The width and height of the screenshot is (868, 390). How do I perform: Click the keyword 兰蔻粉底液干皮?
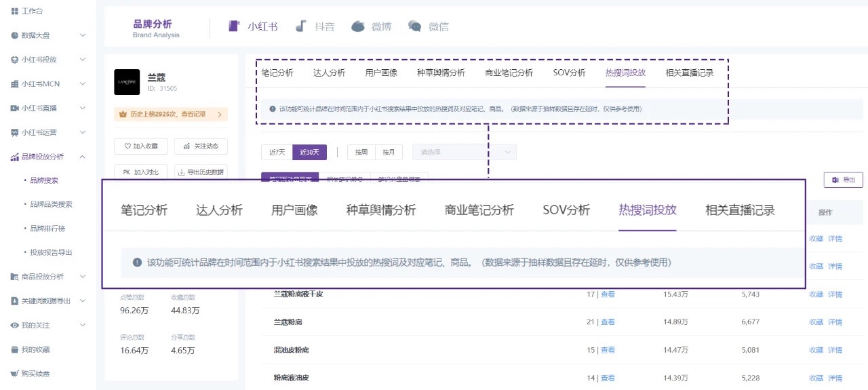coord(298,294)
